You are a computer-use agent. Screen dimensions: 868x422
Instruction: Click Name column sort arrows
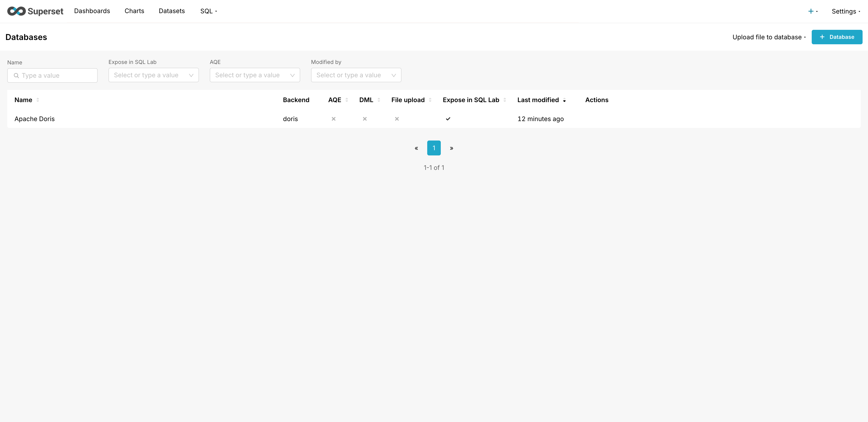pyautogui.click(x=38, y=100)
